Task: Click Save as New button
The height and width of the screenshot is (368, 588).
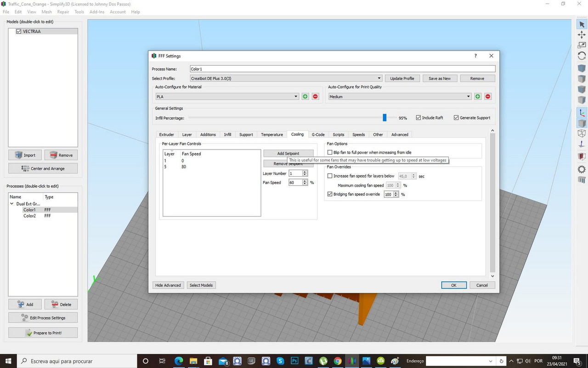Action: [x=440, y=79]
